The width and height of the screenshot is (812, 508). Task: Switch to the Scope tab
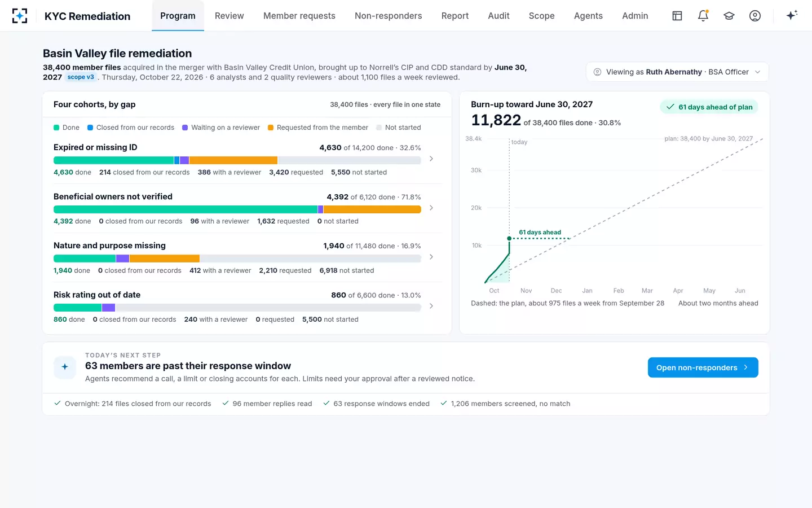click(542, 16)
